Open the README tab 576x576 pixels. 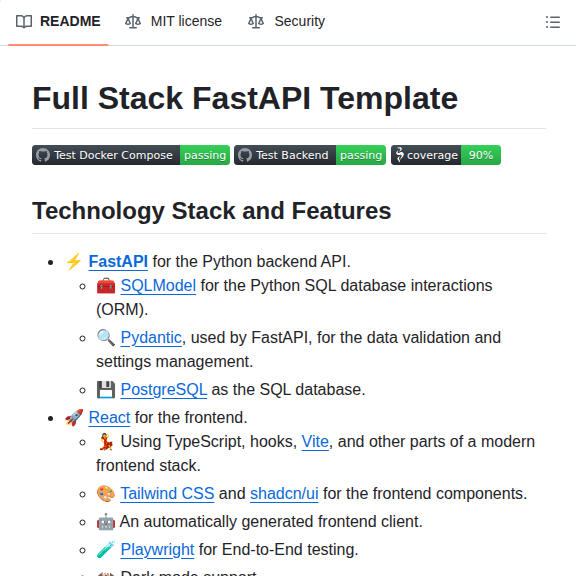click(x=58, y=21)
